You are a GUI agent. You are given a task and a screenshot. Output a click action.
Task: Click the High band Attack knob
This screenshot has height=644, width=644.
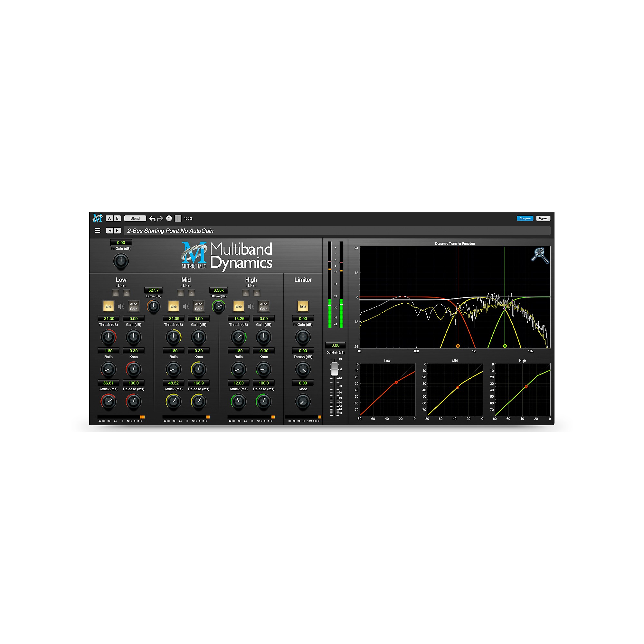(238, 402)
